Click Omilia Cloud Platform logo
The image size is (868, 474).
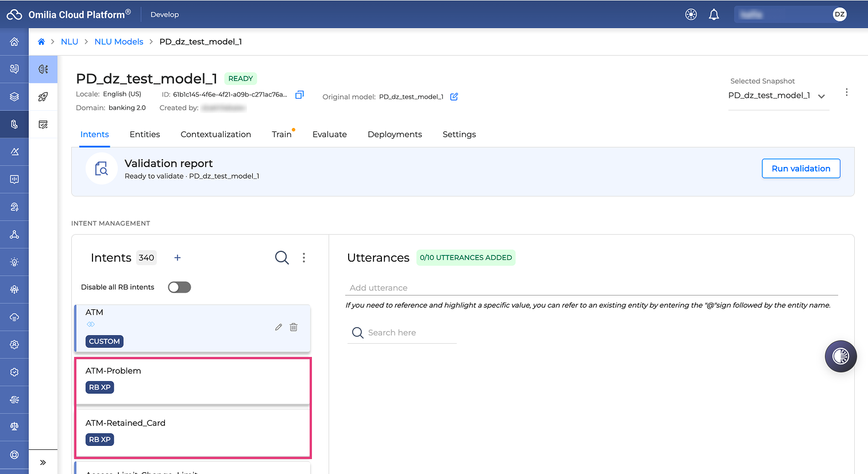(69, 14)
